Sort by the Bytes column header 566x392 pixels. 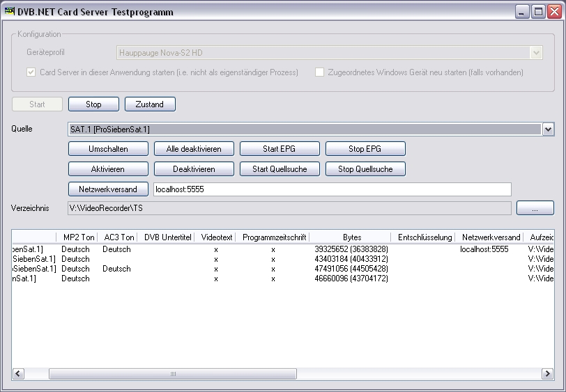(x=351, y=237)
